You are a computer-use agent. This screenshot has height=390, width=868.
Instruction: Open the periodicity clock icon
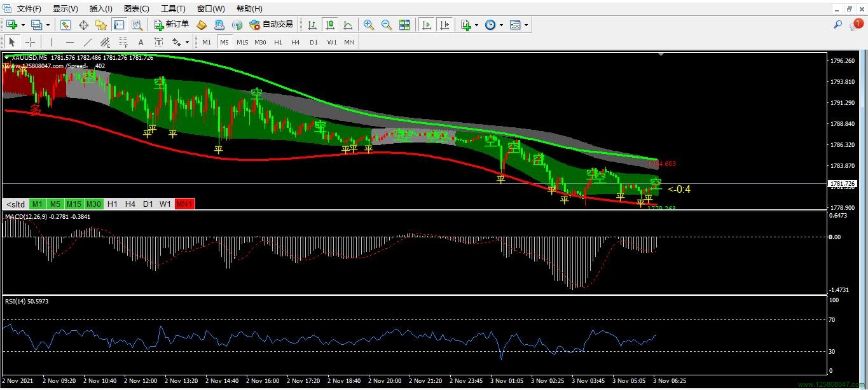point(490,25)
